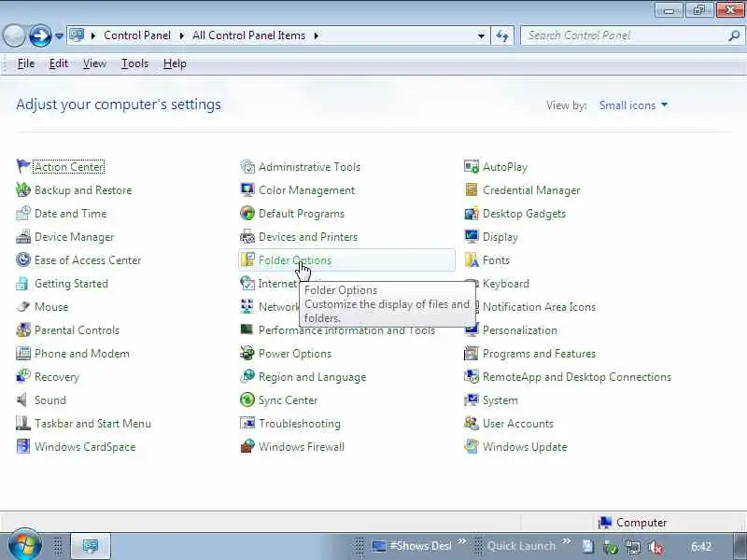Open Notification Area Icons link
747x560 pixels.
(x=540, y=307)
